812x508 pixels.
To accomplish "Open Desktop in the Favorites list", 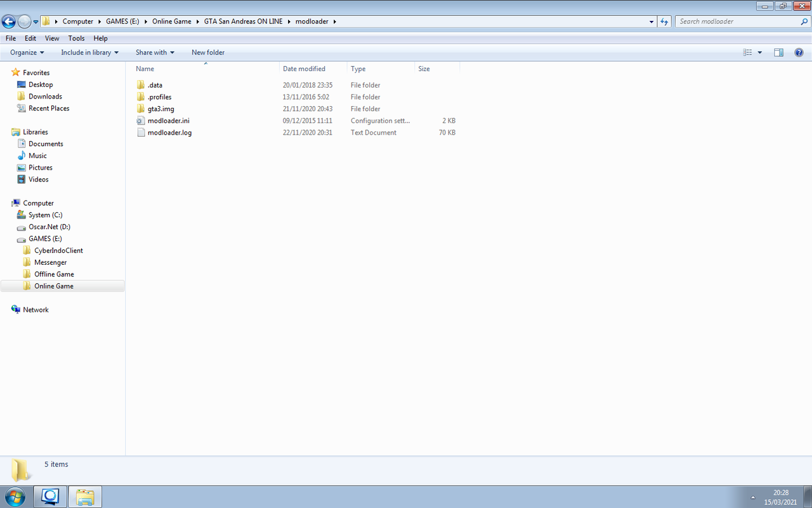I will click(41, 84).
